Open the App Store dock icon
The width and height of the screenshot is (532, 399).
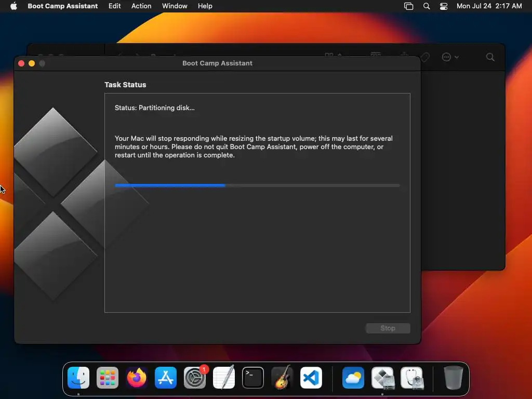pyautogui.click(x=166, y=378)
